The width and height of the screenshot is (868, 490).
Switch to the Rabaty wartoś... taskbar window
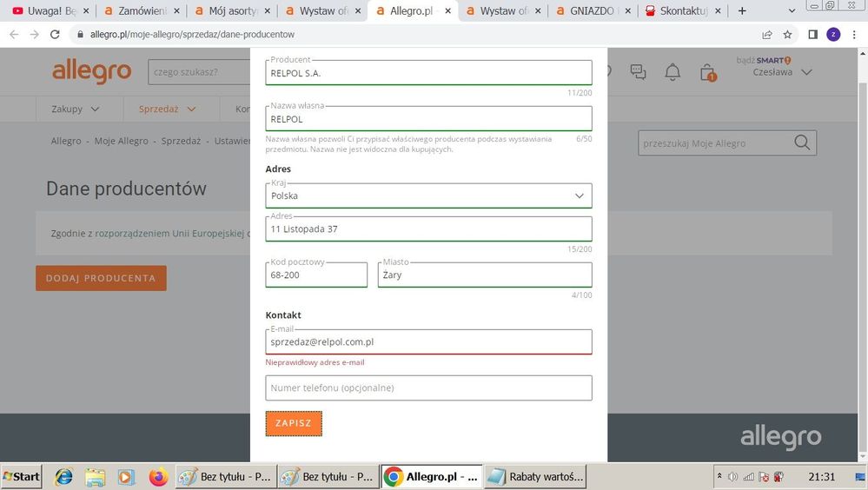(536, 476)
